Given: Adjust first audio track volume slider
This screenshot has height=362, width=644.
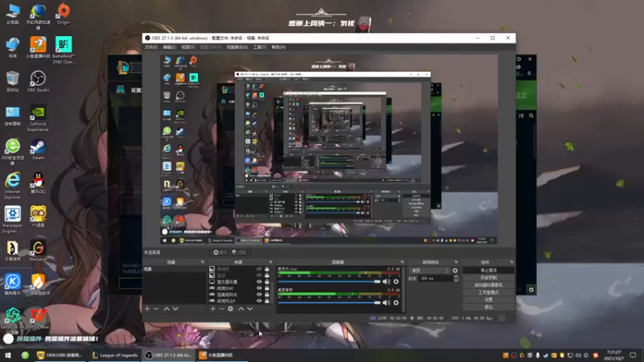Looking at the screenshot, I should 329,282.
